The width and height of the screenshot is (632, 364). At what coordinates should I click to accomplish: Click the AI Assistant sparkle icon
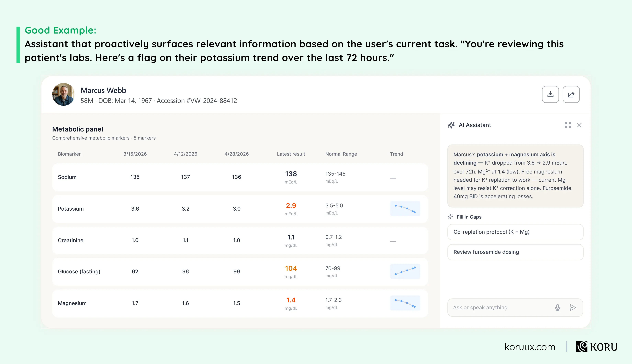coord(451,125)
